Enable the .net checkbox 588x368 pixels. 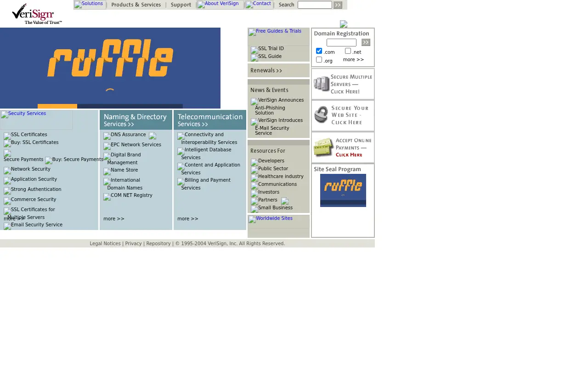click(x=348, y=51)
